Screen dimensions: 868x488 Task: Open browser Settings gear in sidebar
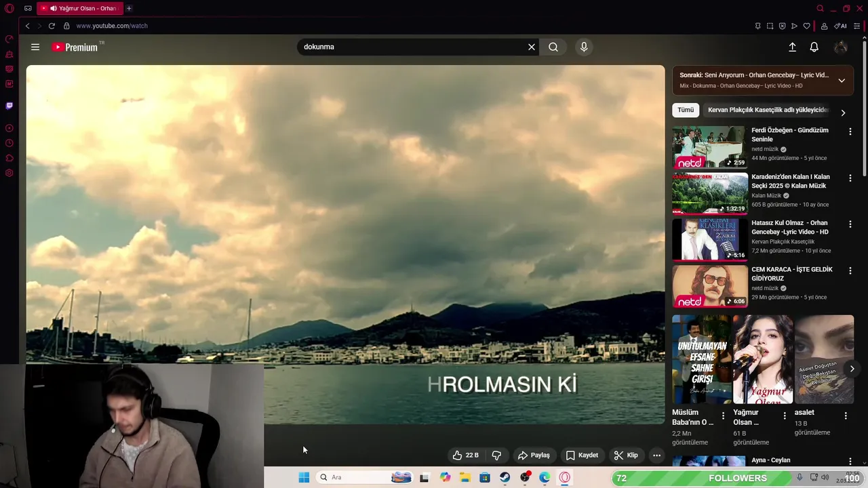pyautogui.click(x=9, y=173)
